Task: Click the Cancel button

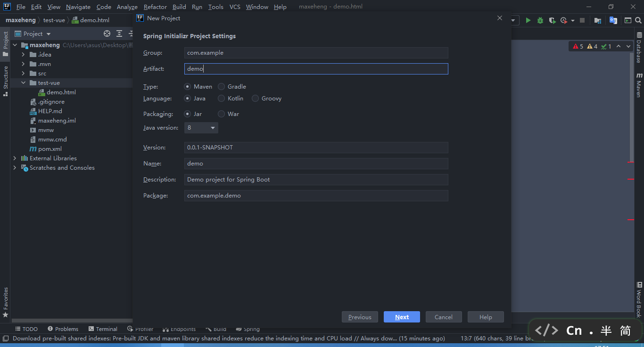Action: point(444,317)
